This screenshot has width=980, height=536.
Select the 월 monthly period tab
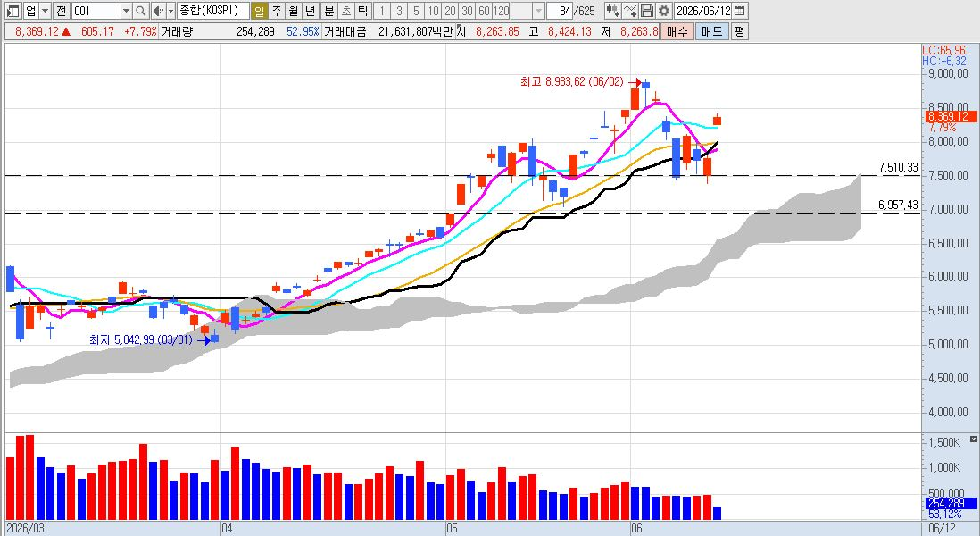click(x=293, y=11)
